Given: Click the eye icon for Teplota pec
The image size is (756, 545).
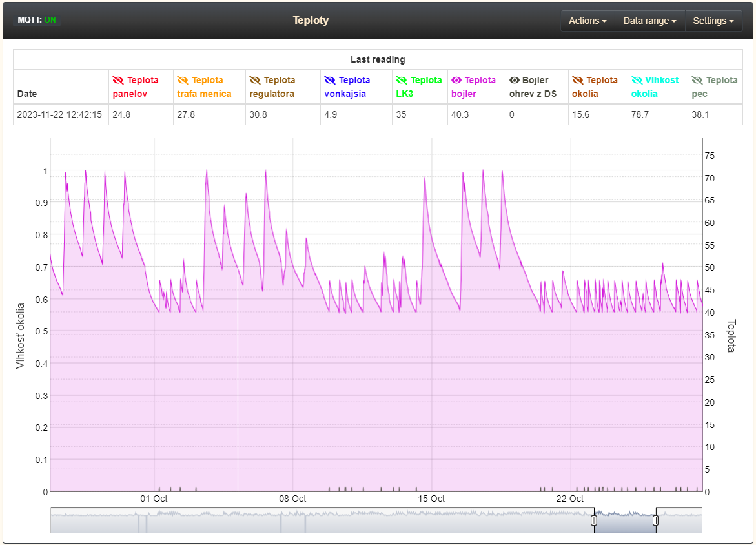Looking at the screenshot, I should (697, 81).
